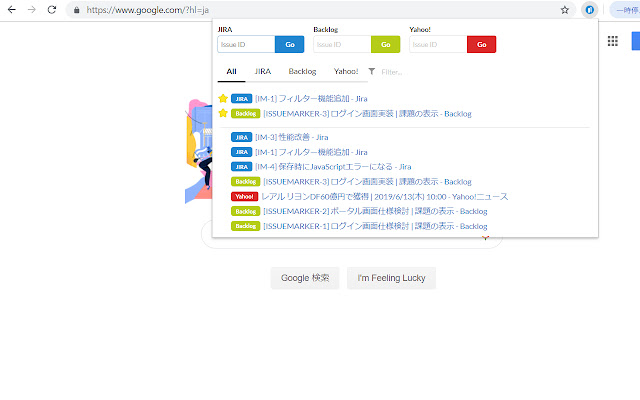Click the Backlog badge beside ISSUEMARKER-2

[245, 211]
